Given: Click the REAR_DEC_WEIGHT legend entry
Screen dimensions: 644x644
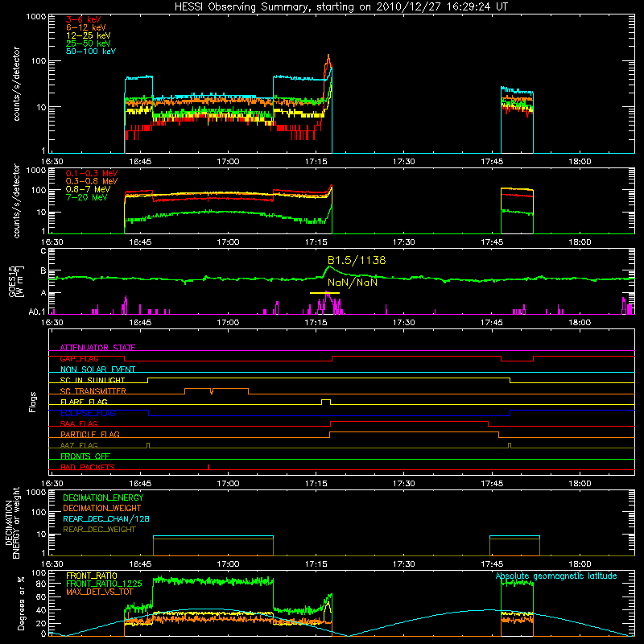Looking at the screenshot, I should tap(99, 530).
